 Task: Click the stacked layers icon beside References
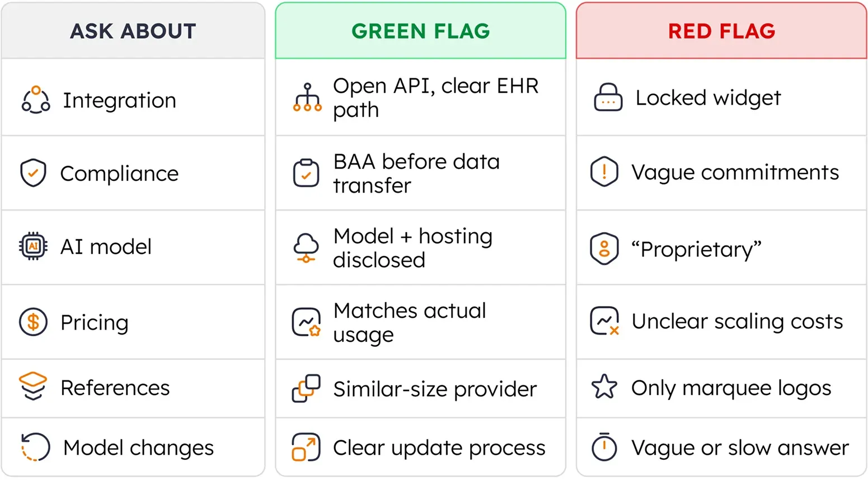[33, 387]
